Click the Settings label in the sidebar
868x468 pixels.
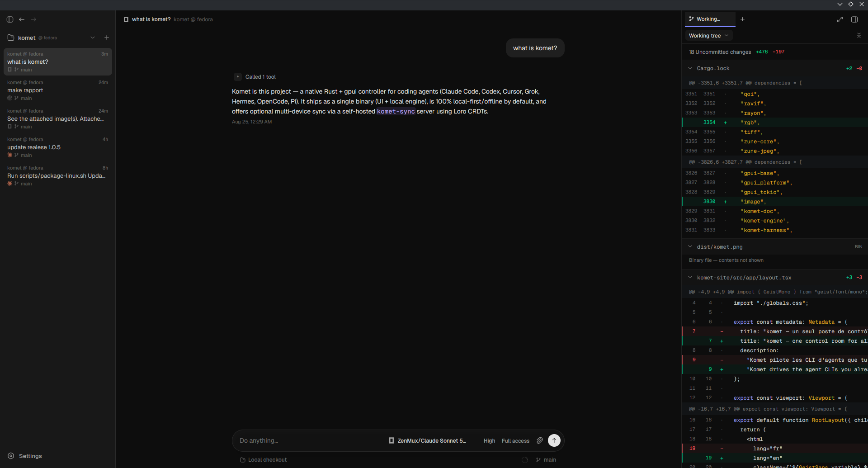[x=30, y=456]
